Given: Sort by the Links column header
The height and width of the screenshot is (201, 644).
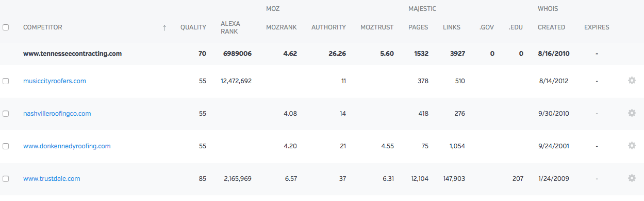Looking at the screenshot, I should pos(452,27).
